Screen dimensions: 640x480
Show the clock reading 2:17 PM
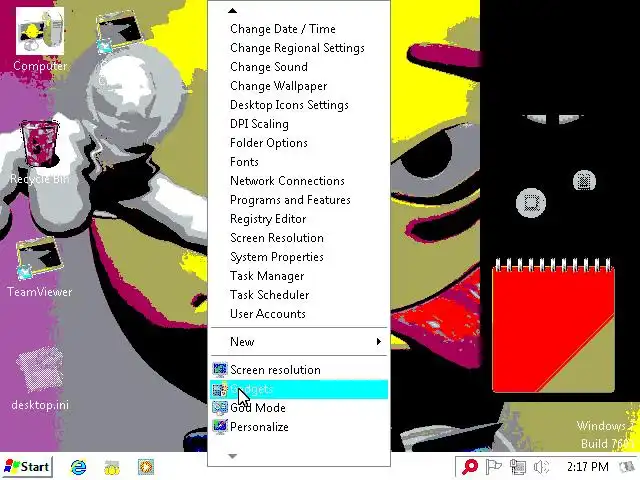coord(587,467)
